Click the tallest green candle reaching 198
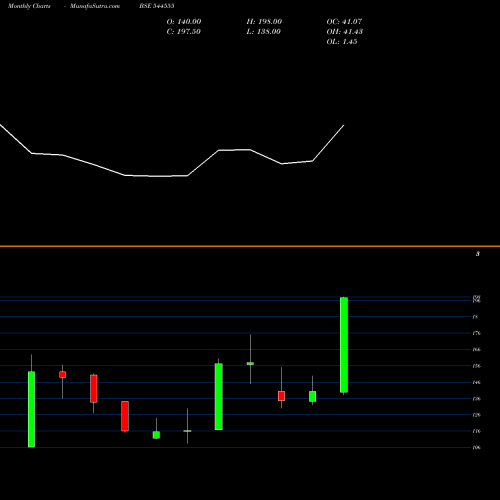500x500 pixels. pyautogui.click(x=344, y=345)
